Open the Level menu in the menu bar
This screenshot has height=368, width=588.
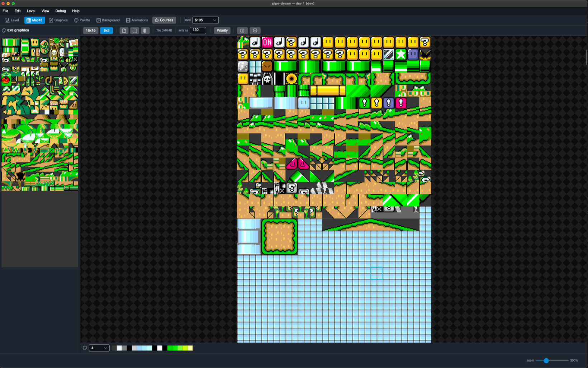(x=31, y=11)
